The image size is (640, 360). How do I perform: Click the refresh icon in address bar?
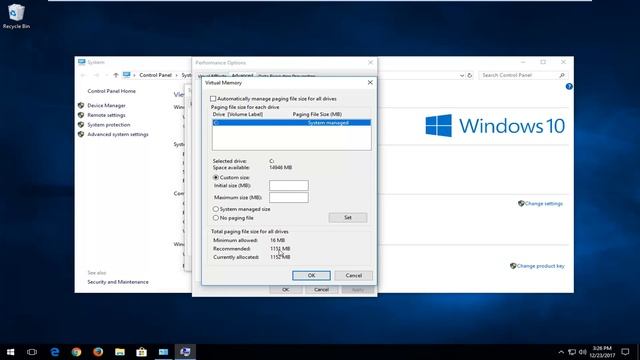pos(470,76)
